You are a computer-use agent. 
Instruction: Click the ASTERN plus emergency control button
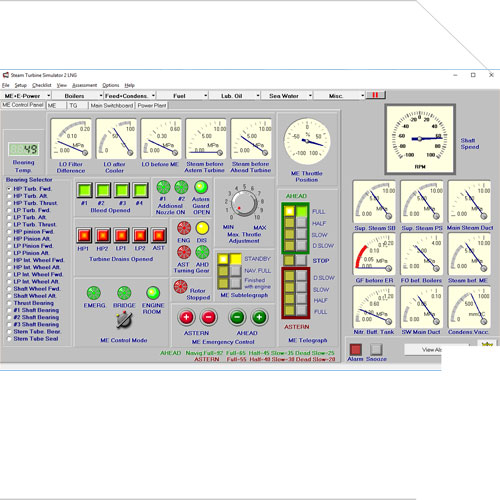tap(186, 317)
